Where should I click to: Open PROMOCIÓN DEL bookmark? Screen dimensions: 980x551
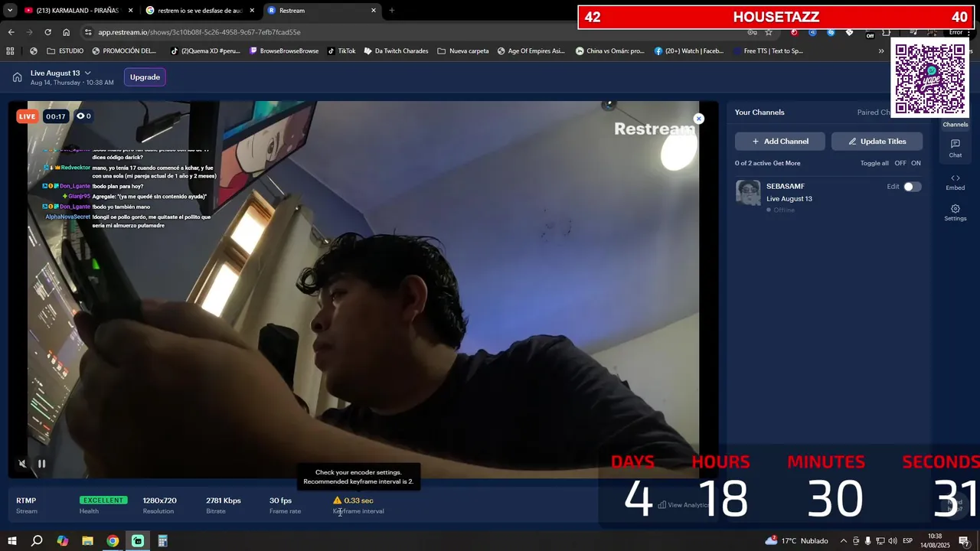tap(124, 51)
